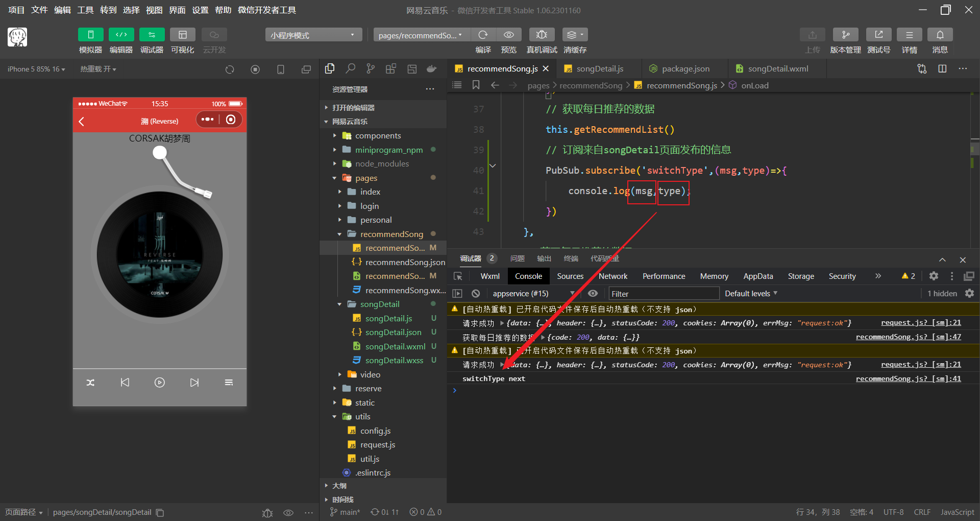This screenshot has height=521, width=980.
Task: Refresh the simulator
Action: click(230, 69)
